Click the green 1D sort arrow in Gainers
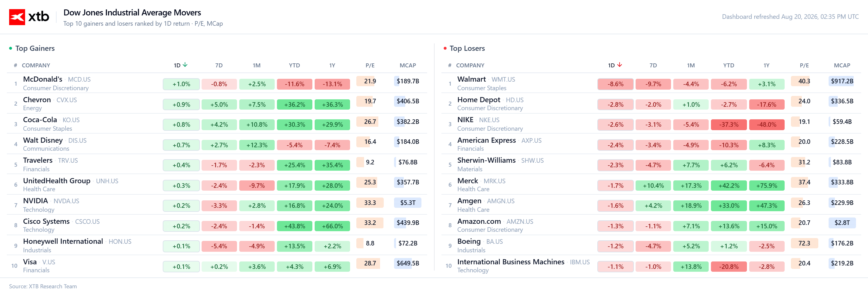 tap(185, 65)
